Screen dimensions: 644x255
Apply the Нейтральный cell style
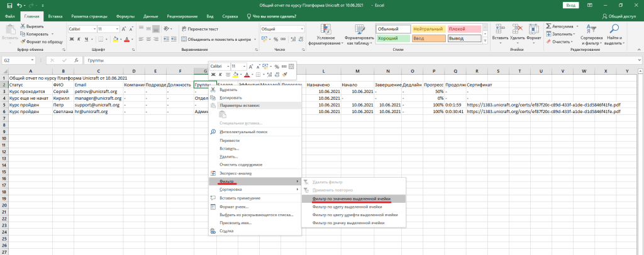point(428,29)
